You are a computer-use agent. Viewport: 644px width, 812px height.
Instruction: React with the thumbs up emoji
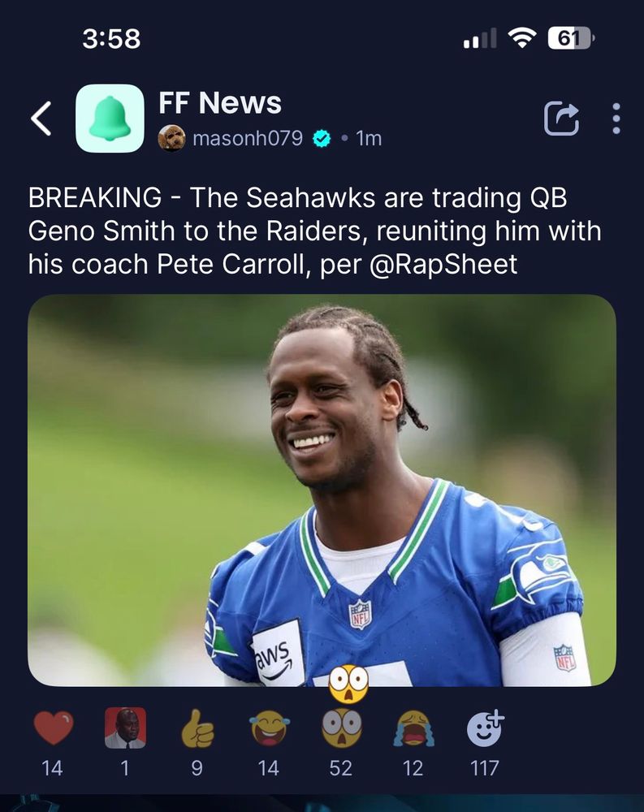tap(197, 728)
